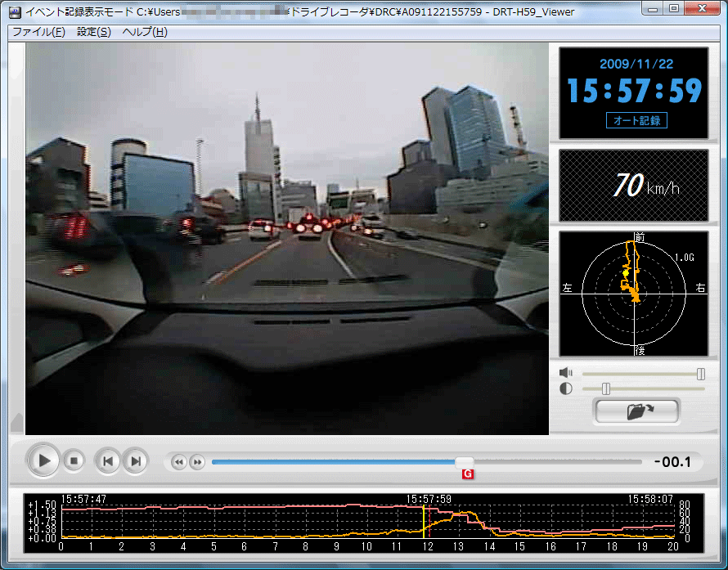Open the ファイル(F) menu
The height and width of the screenshot is (570, 728).
pyautogui.click(x=38, y=32)
